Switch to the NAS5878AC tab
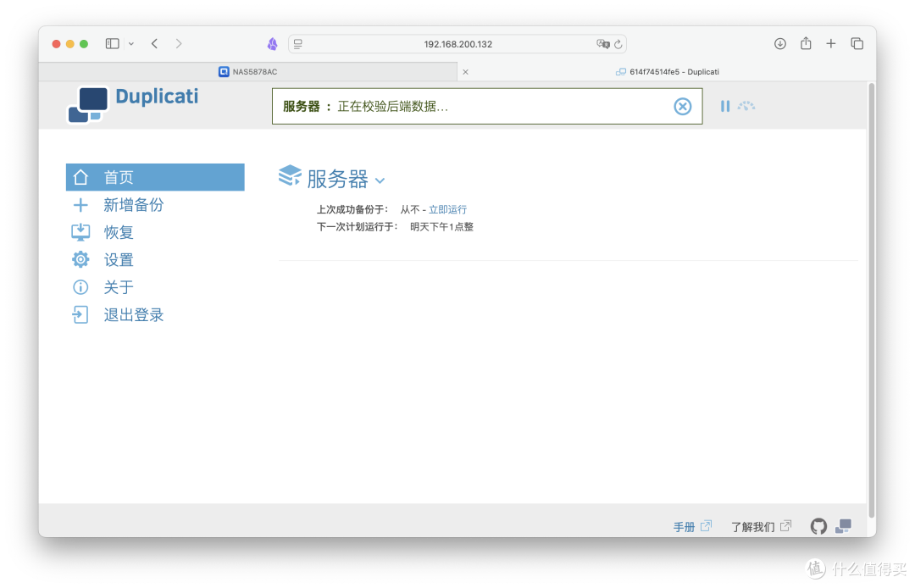The image size is (915, 588). pyautogui.click(x=248, y=72)
